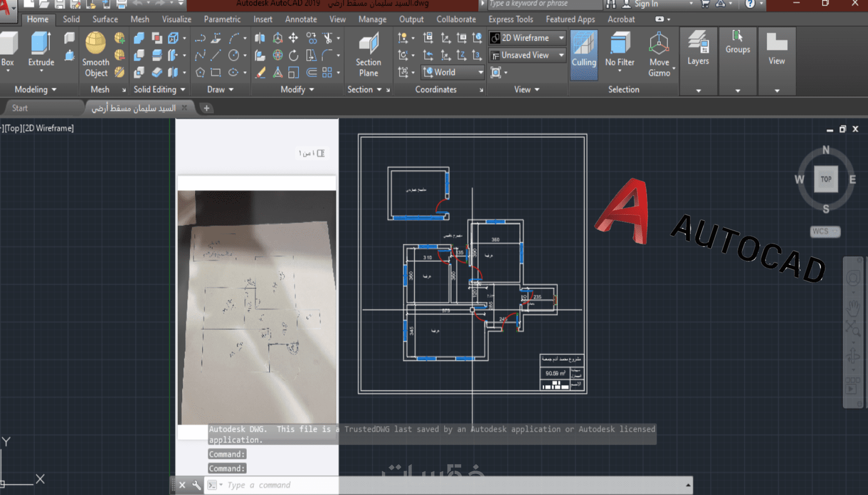The image size is (868, 495).
Task: Expand the Section panel dropdown arrow
Action: (379, 90)
